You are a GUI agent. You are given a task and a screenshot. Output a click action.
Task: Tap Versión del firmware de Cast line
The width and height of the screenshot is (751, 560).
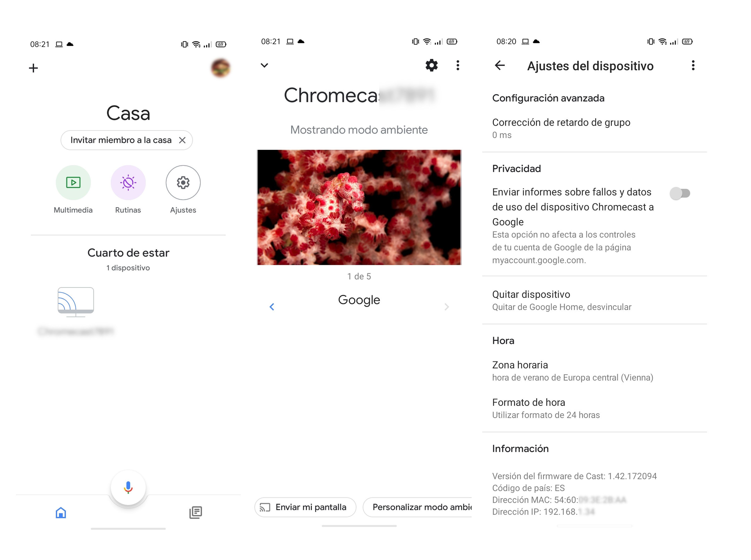574,476
